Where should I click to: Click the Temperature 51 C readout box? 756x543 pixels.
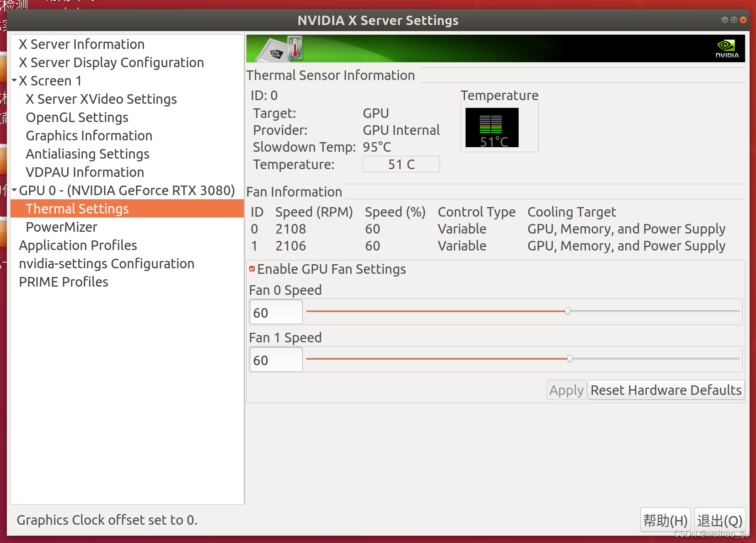[401, 164]
